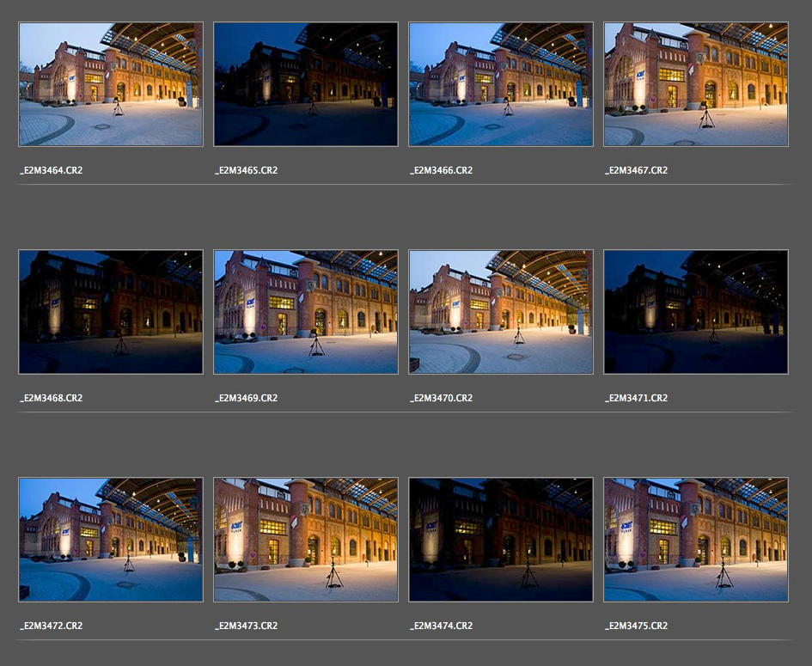The width and height of the screenshot is (812, 666).
Task: Click the _E2M3465.CR2 filename text
Action: pyautogui.click(x=246, y=170)
